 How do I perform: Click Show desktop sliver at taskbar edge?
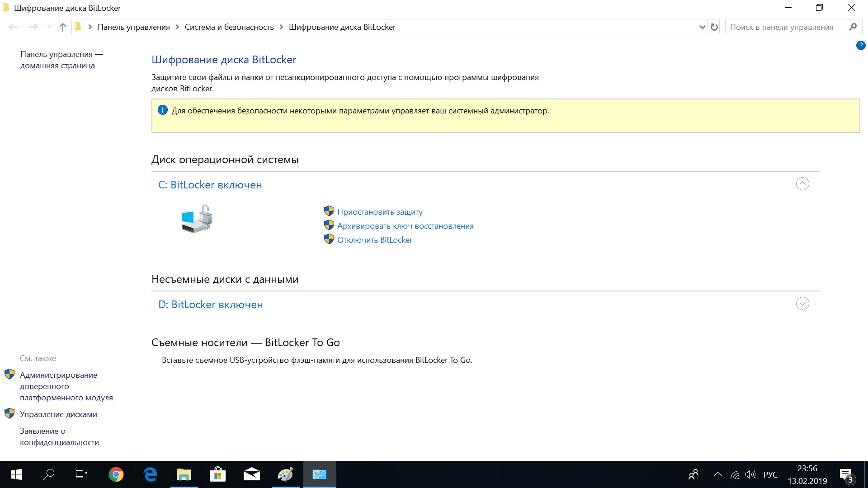coord(866,474)
